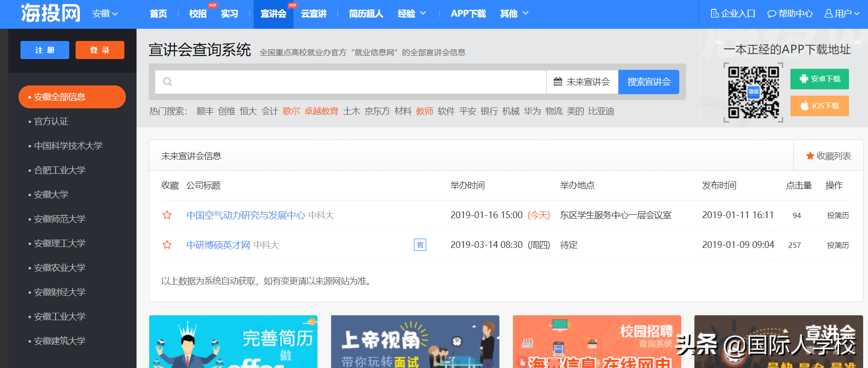Click the 登录 button
868x368 pixels.
pyautogui.click(x=100, y=50)
